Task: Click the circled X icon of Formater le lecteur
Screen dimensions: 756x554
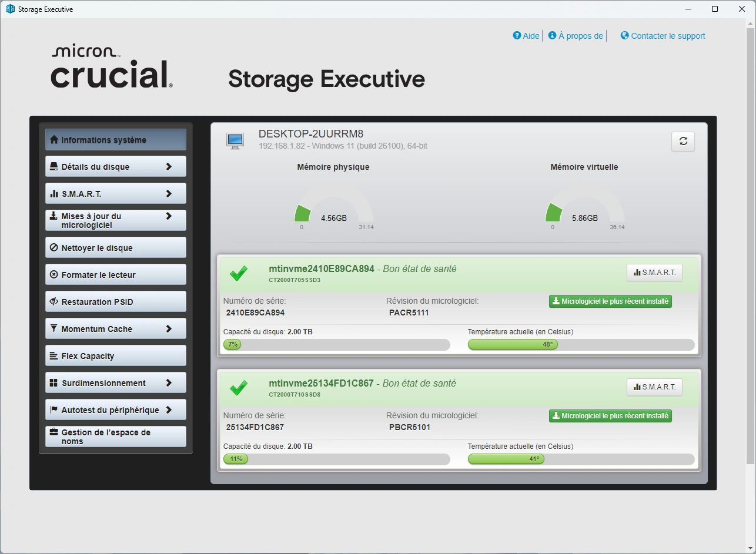Action: (54, 275)
